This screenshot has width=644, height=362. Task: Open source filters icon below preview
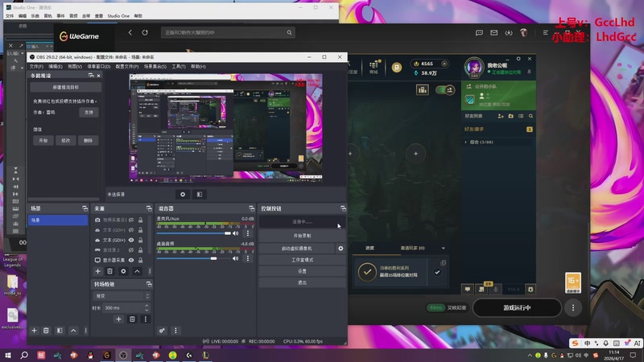click(199, 195)
